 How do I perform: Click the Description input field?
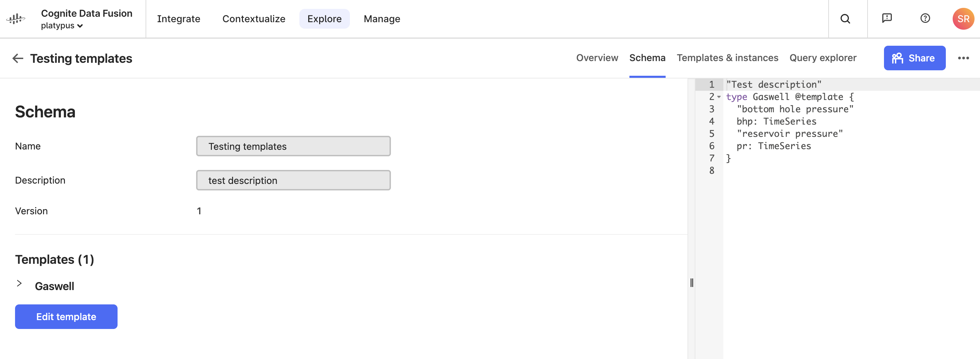pos(293,181)
